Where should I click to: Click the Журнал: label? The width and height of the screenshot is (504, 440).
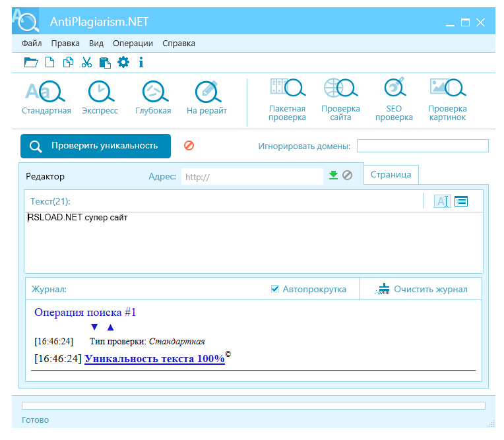click(x=49, y=289)
